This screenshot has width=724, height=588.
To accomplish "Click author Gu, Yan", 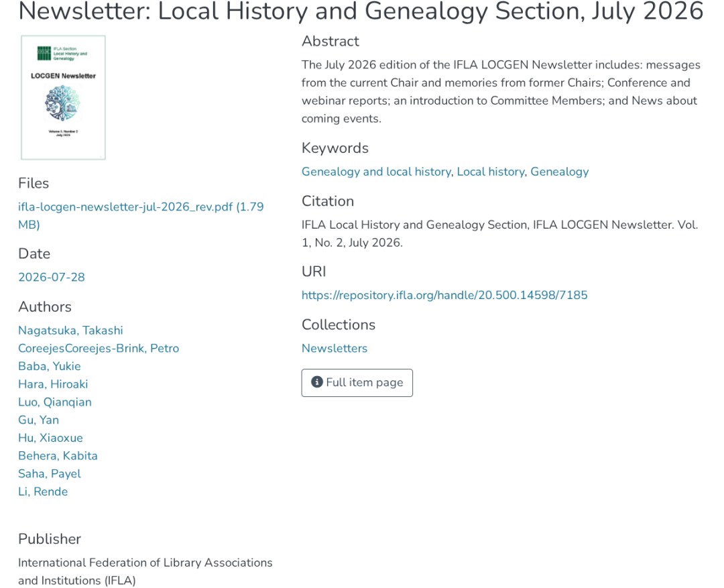I will click(x=39, y=420).
